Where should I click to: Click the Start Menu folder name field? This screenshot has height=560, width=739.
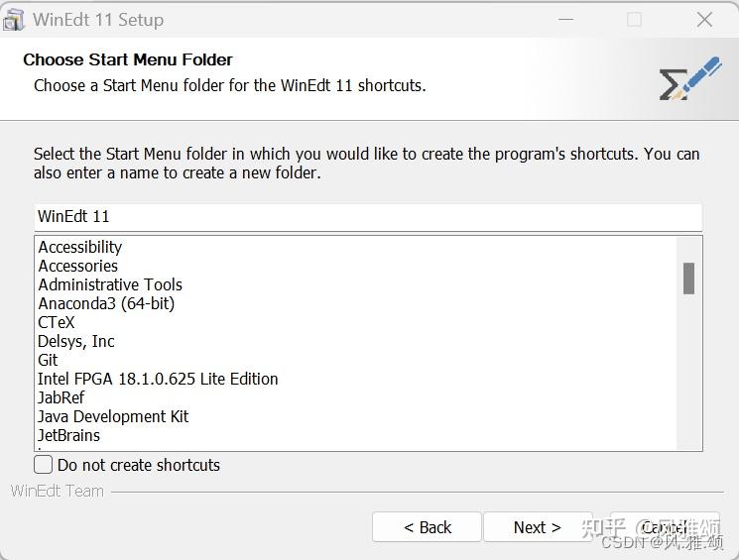[367, 216]
